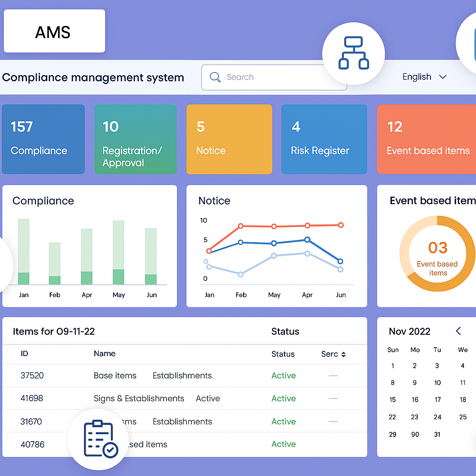Click the dash in row 41698 Serc column
The height and width of the screenshot is (476, 476).
point(333,398)
